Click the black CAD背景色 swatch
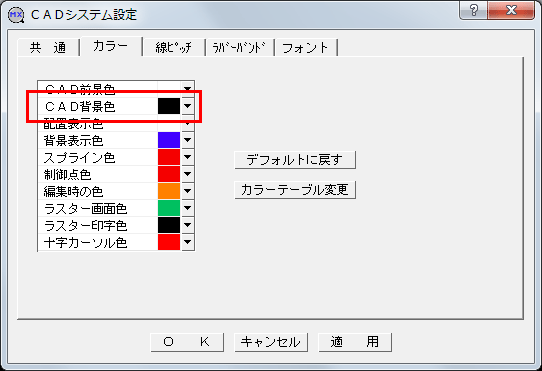 tap(169, 106)
